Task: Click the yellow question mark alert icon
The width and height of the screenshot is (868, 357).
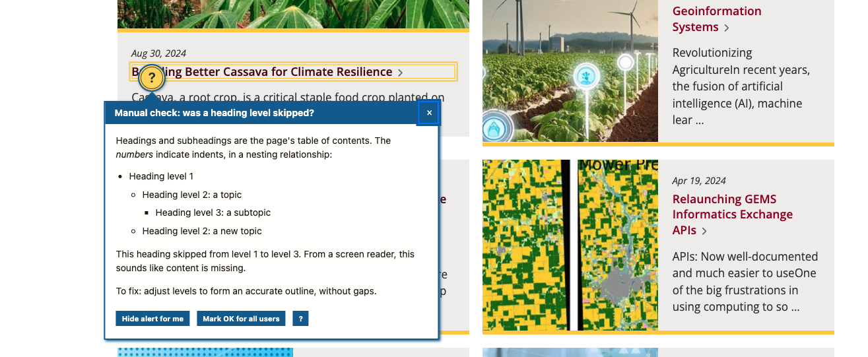Action: point(151,78)
